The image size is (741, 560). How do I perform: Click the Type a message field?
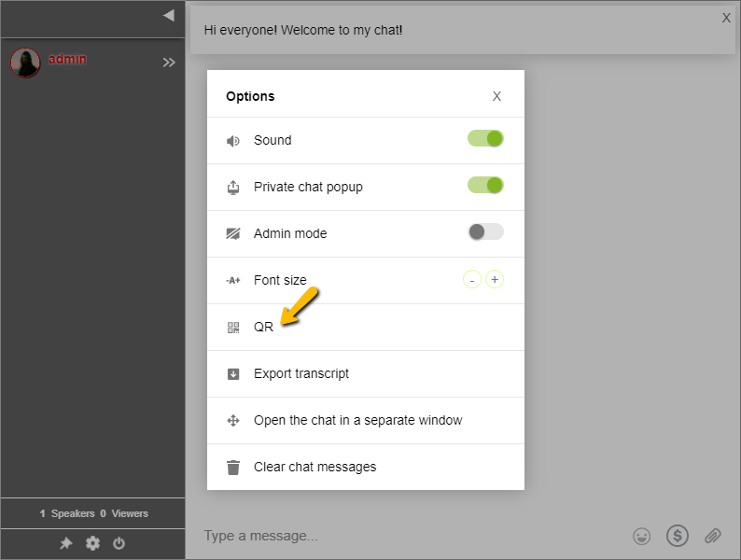401,536
